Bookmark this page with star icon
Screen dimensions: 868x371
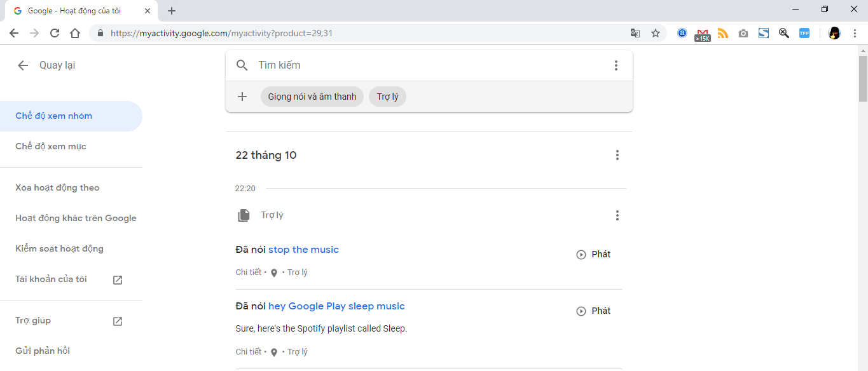point(656,34)
